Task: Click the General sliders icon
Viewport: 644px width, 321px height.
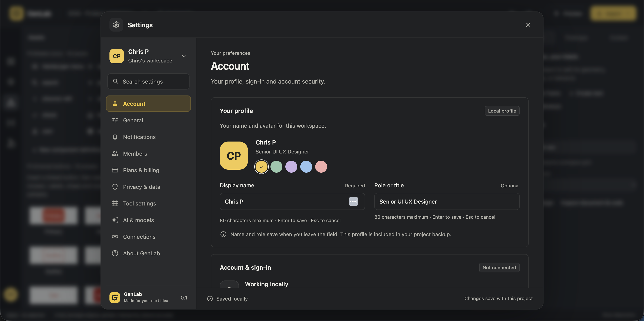Action: click(x=115, y=120)
